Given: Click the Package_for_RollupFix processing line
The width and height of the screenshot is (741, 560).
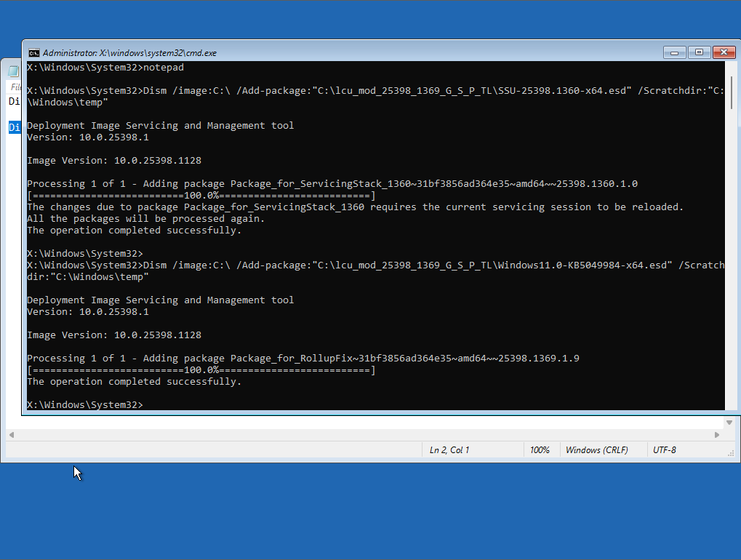Looking at the screenshot, I should coord(303,359).
